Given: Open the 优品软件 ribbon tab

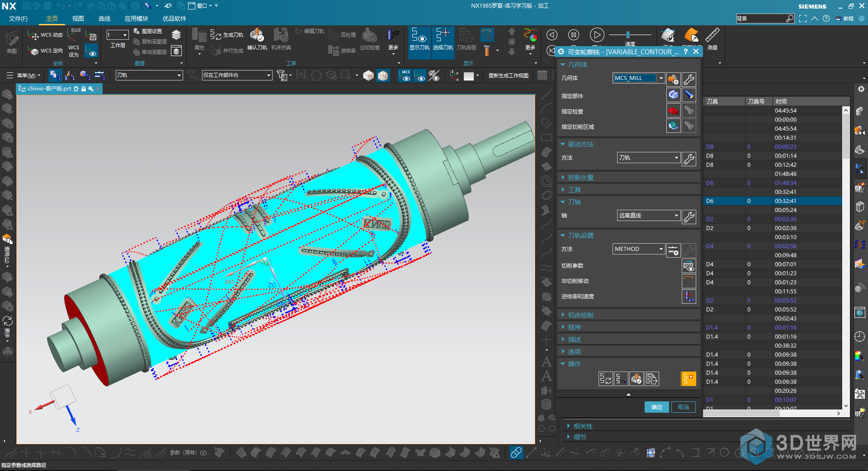Looking at the screenshot, I should [175, 19].
